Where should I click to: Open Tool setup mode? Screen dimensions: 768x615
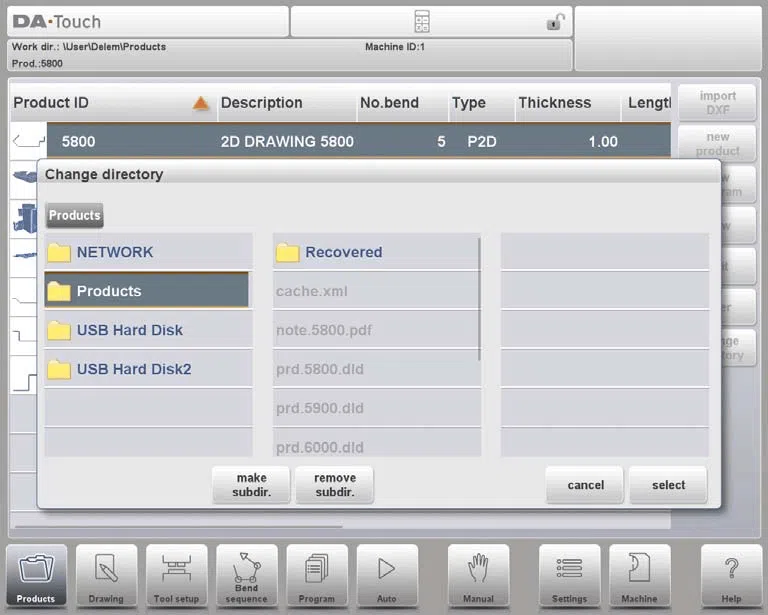pyautogui.click(x=176, y=576)
